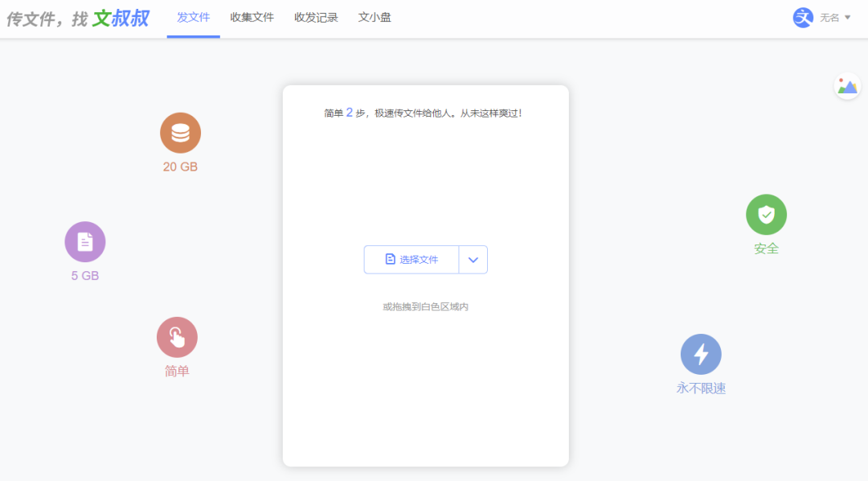This screenshot has width=868, height=481.
Task: Click the 安全 label
Action: (766, 249)
